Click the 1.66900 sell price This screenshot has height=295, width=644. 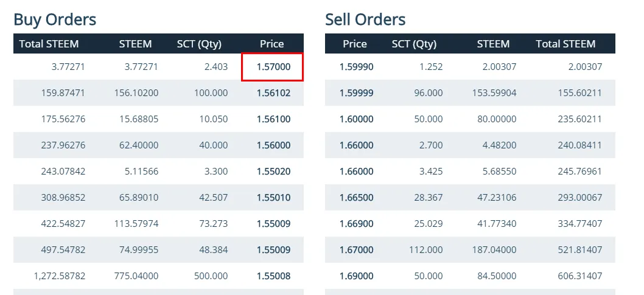[x=357, y=224]
